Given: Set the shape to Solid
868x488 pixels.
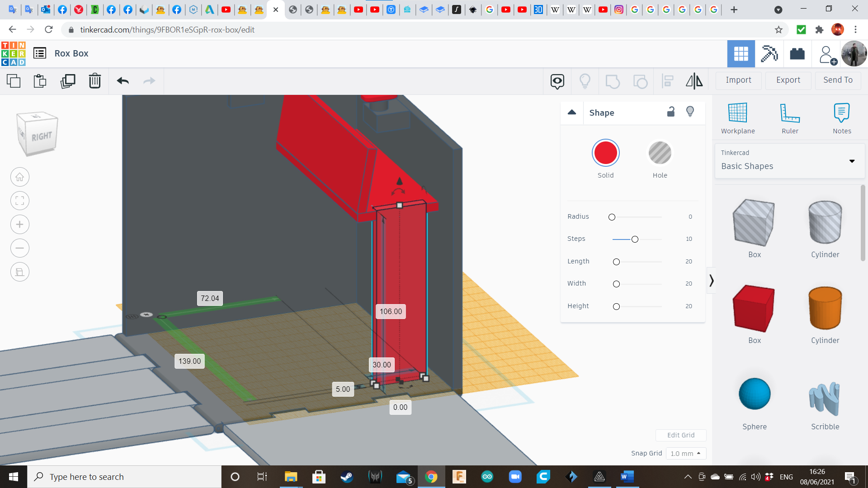Looking at the screenshot, I should [605, 153].
